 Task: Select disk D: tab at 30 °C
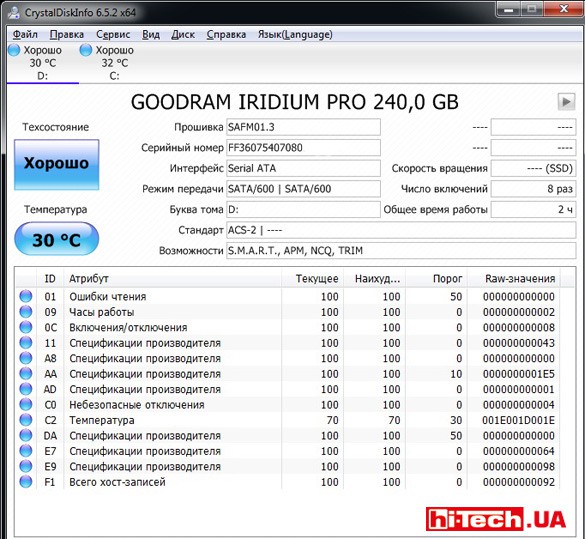pyautogui.click(x=43, y=63)
